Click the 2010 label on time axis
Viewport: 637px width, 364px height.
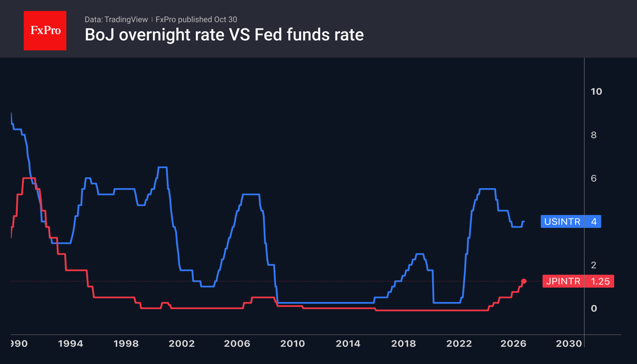[292, 344]
